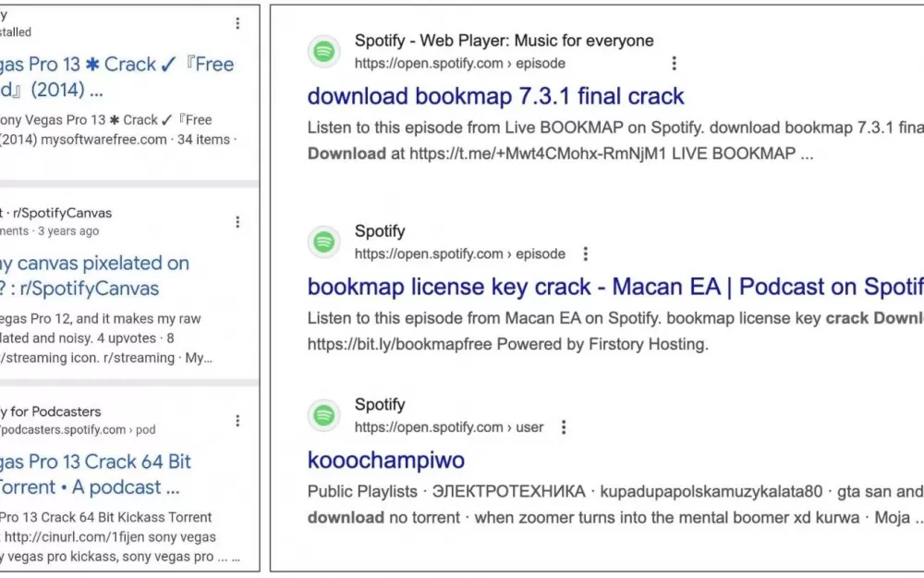Open more options for the Vegas Pro 13 Free result
The image size is (924, 578).
pos(237,23)
